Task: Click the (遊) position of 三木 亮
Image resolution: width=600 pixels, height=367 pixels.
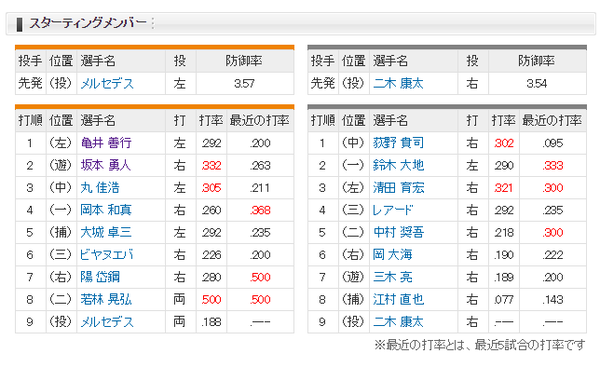Action: pos(353,277)
